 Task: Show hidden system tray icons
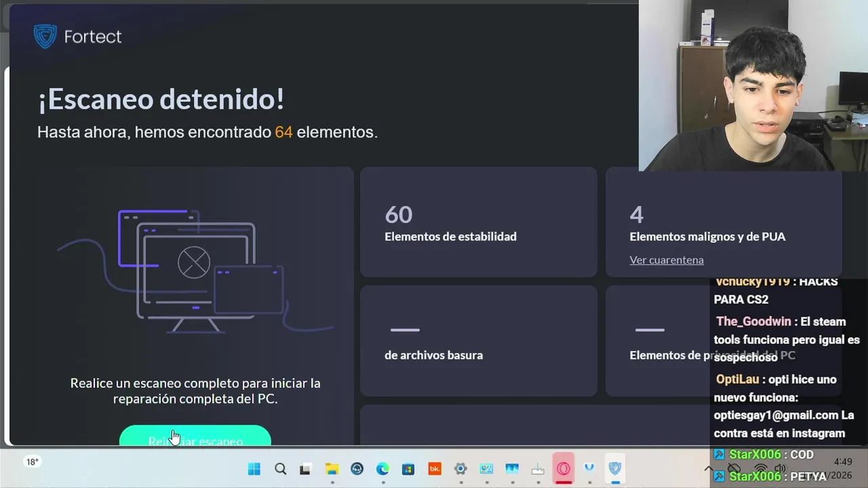[x=709, y=468]
